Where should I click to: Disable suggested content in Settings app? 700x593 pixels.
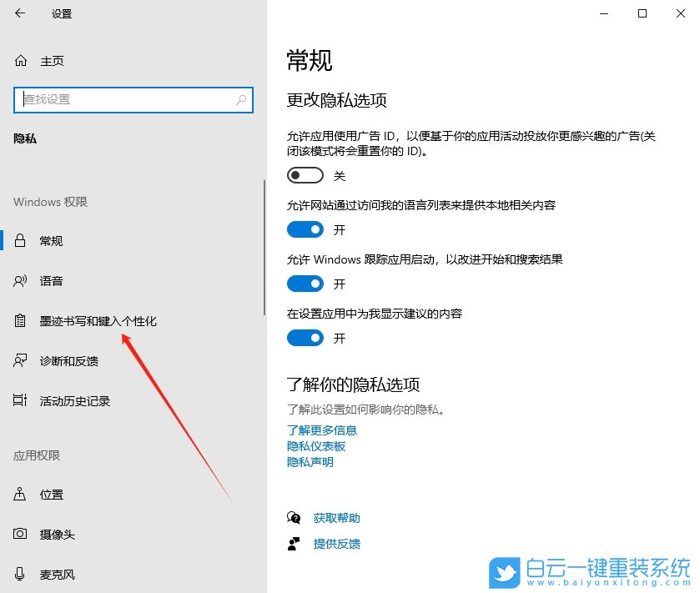(305, 338)
